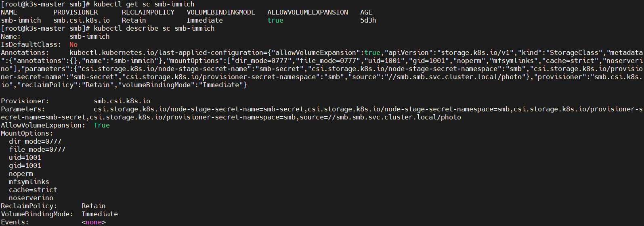
Task: Click the "file_mode=0777" mount option line
Action: point(37,149)
